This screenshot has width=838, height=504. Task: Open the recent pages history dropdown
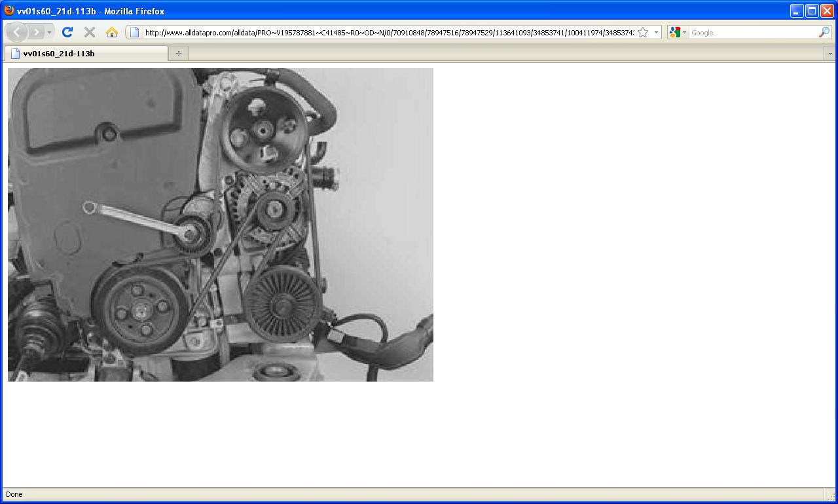pyautogui.click(x=49, y=32)
